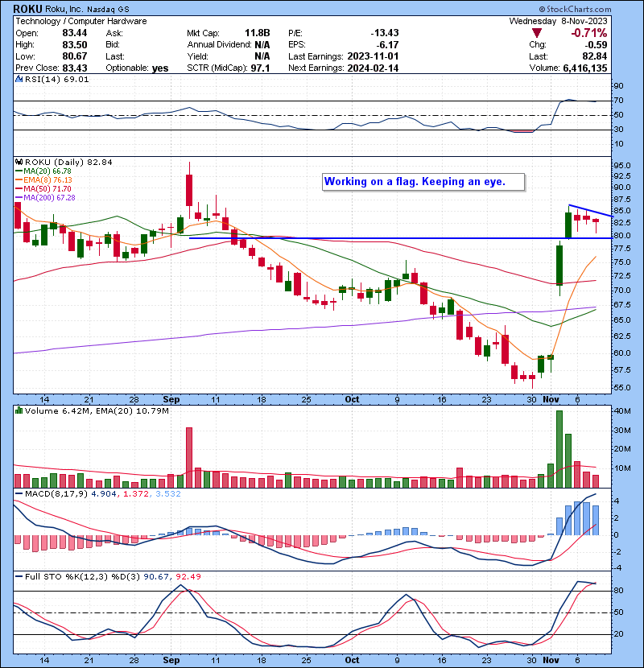
Task: Click the volume bars icon beside Volume label
Action: 19,410
